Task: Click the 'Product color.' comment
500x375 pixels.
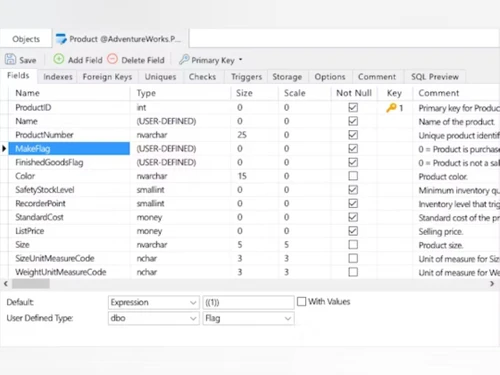Action: [x=443, y=176]
